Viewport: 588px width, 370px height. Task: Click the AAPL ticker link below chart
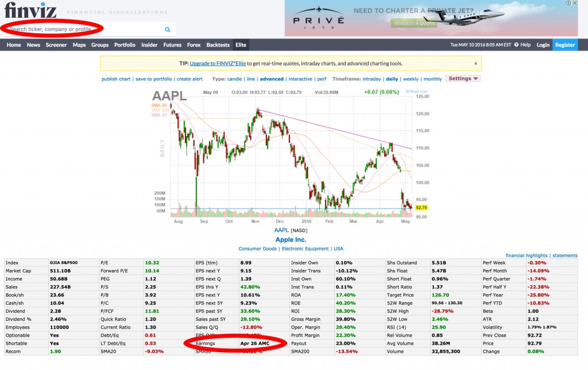281,230
